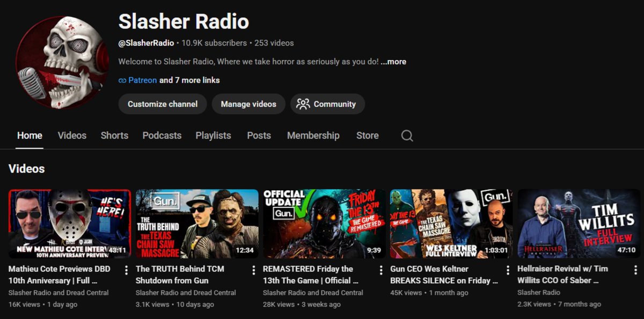The width and height of the screenshot is (644, 319).
Task: Open the Podcasts tab
Action: tap(162, 135)
